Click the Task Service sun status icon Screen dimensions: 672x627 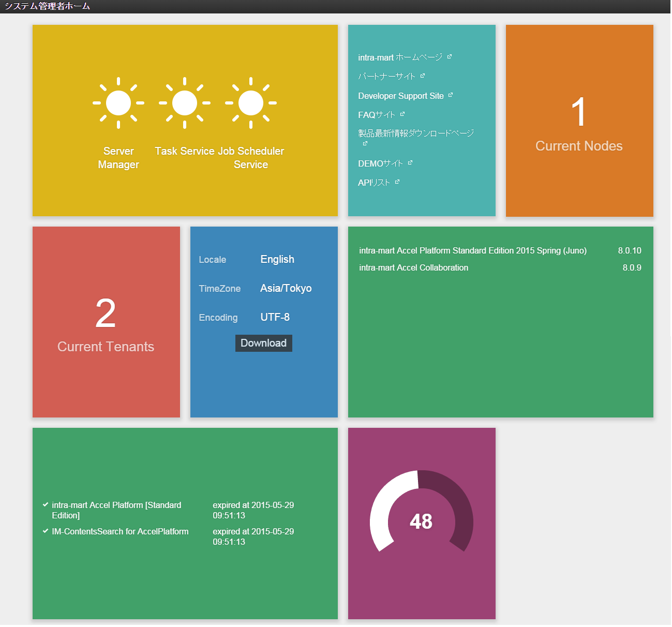pyautogui.click(x=185, y=103)
